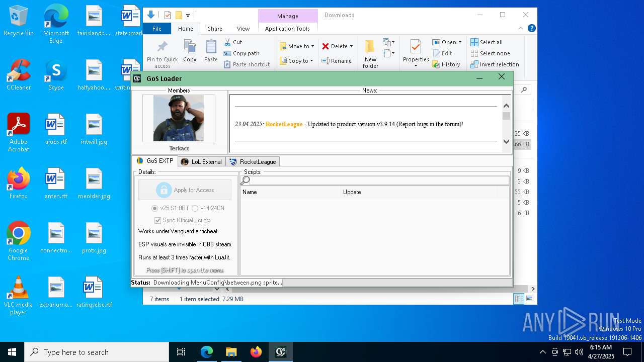Select intwill.jpg file on desktop

(94, 129)
